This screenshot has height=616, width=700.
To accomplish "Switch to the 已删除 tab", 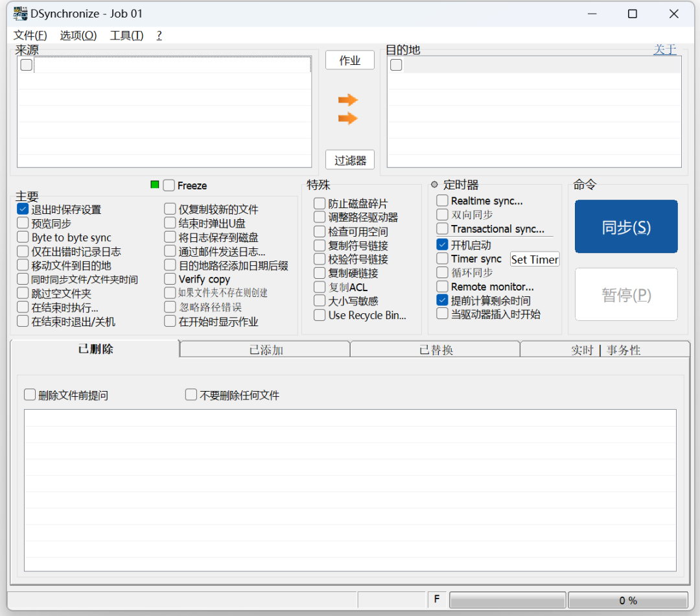I will 95,349.
